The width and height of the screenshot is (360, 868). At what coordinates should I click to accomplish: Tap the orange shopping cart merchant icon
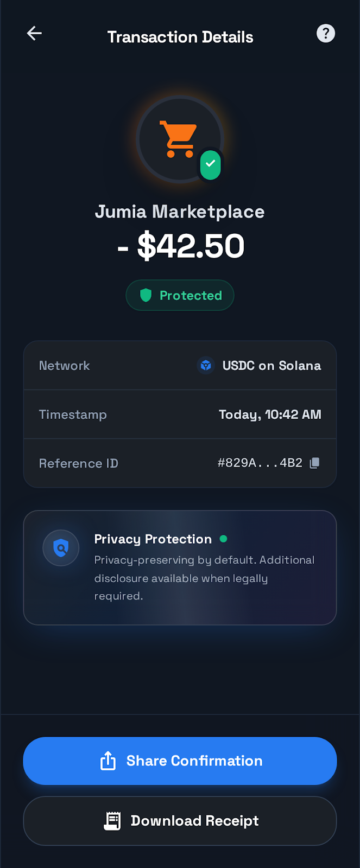pyautogui.click(x=178, y=139)
